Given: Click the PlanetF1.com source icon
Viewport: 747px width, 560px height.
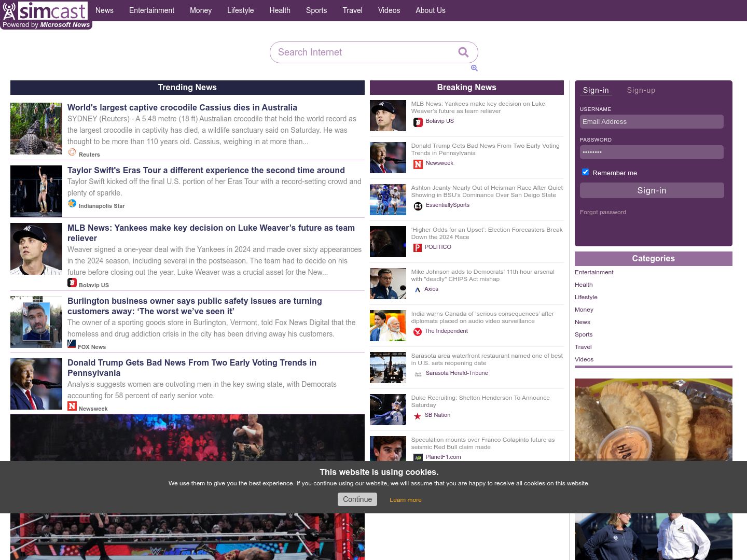Looking at the screenshot, I should [x=418, y=458].
